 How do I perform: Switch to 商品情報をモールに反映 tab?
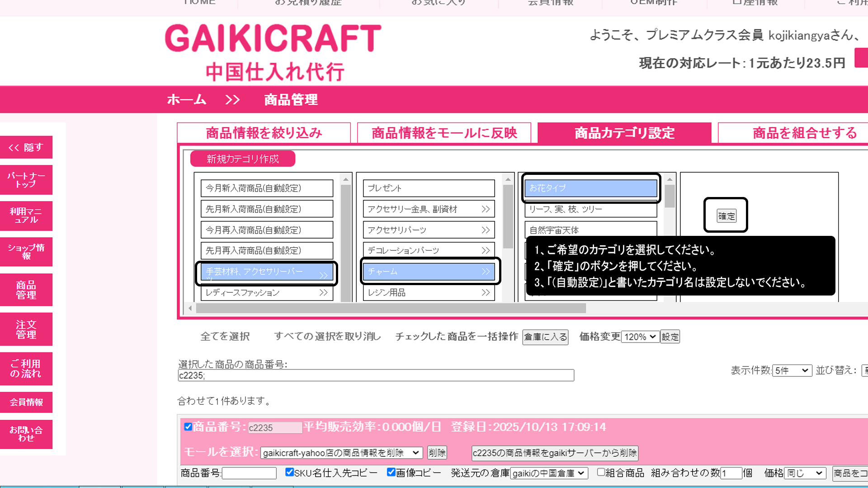click(x=444, y=133)
